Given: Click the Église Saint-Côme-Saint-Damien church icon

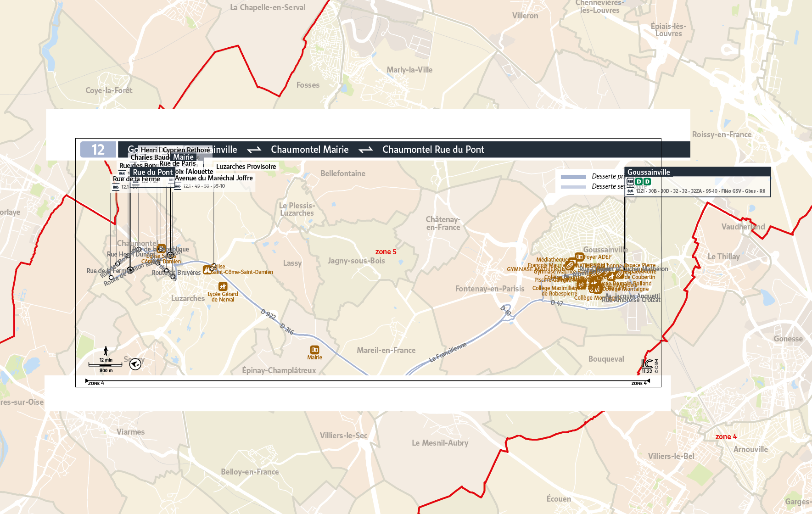Looking at the screenshot, I should point(207,270).
